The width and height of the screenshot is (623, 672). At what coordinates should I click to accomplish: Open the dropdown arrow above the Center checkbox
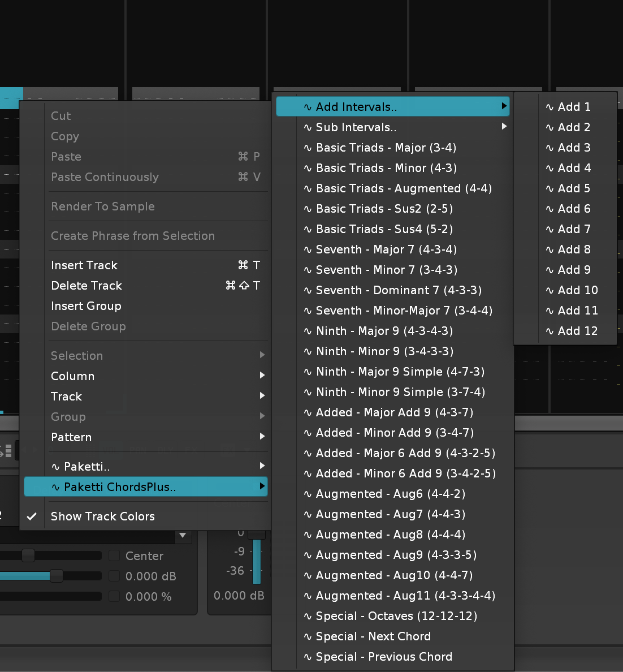(182, 535)
